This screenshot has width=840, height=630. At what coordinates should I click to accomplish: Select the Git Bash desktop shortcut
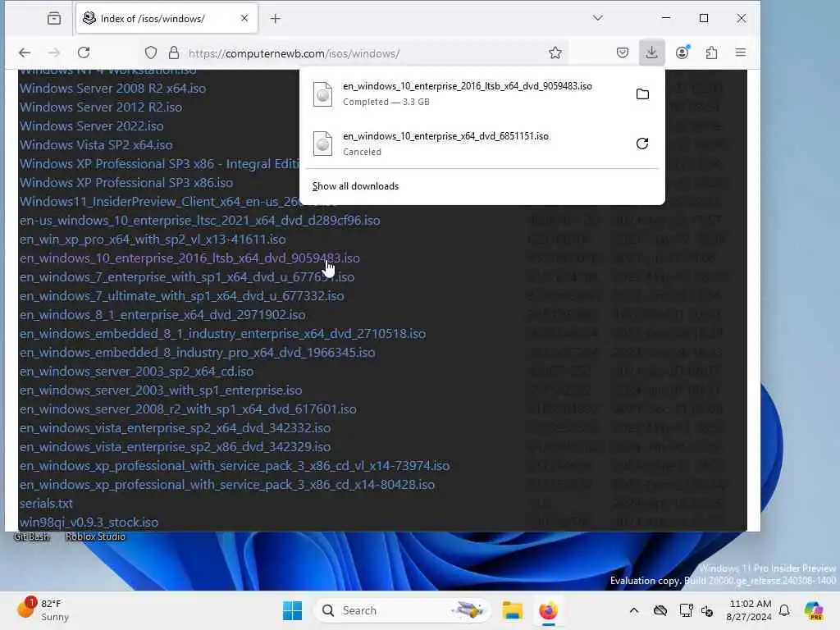tap(32, 536)
